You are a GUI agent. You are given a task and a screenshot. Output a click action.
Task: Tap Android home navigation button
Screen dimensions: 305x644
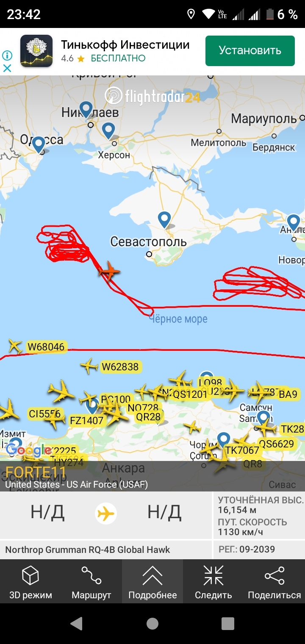[152, 624]
